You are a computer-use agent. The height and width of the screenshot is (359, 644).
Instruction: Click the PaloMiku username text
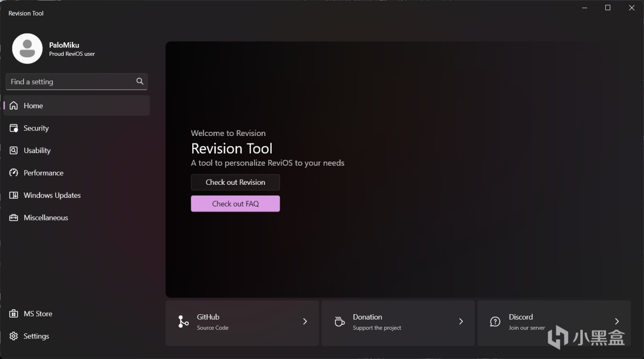click(x=64, y=45)
